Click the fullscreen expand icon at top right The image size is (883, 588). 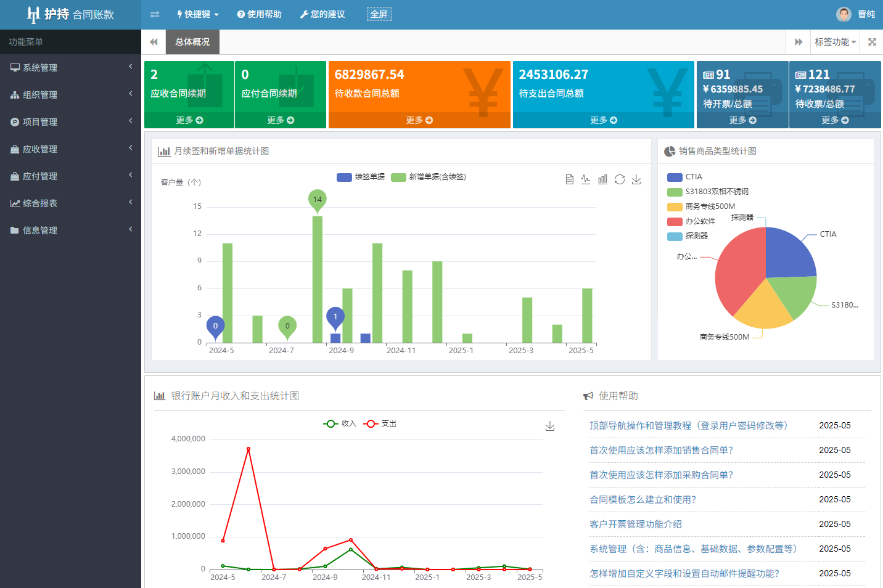point(872,42)
